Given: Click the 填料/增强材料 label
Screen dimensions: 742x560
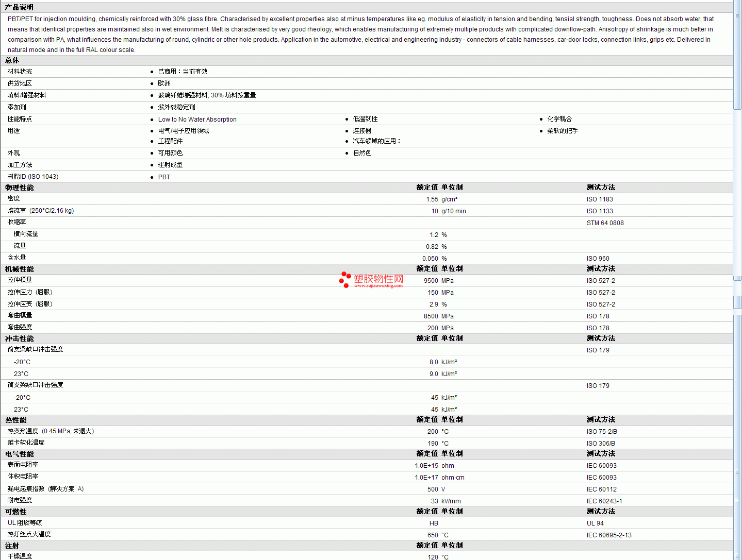Looking at the screenshot, I should pos(27,95).
